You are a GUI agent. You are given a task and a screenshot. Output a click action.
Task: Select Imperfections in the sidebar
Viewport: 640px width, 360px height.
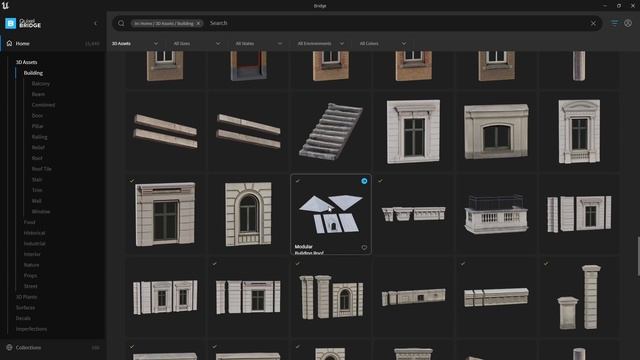[x=31, y=329]
